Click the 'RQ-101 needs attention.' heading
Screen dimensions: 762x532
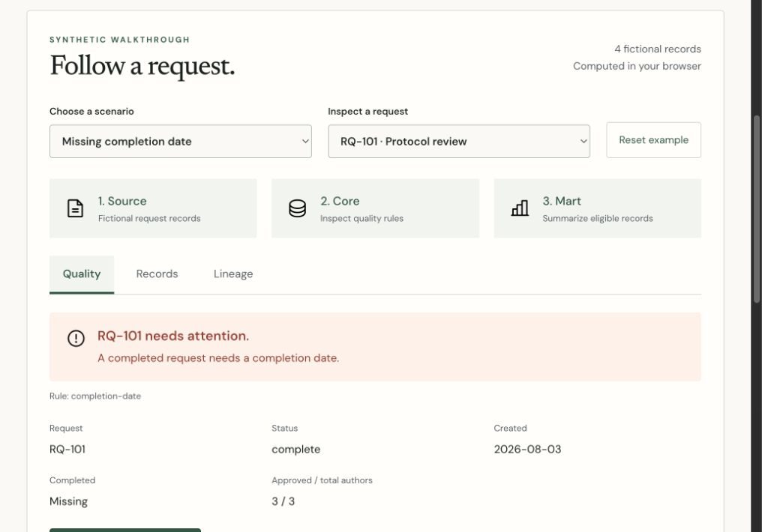[173, 336]
